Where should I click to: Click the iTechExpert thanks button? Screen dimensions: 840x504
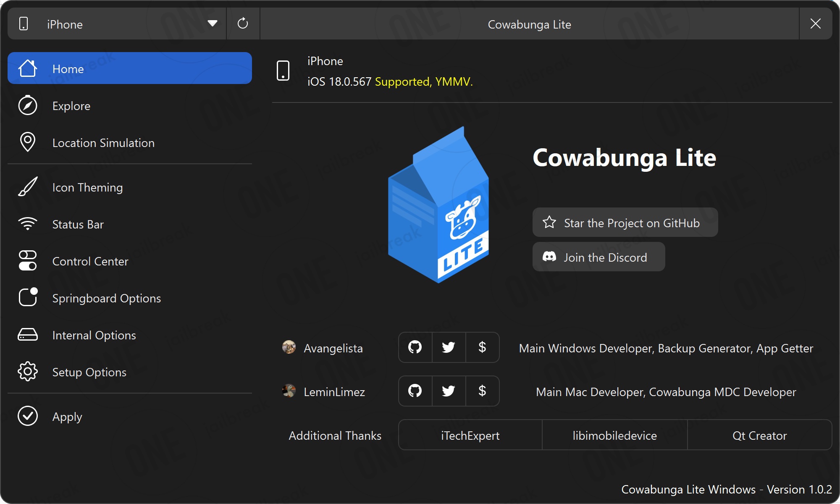(x=470, y=435)
